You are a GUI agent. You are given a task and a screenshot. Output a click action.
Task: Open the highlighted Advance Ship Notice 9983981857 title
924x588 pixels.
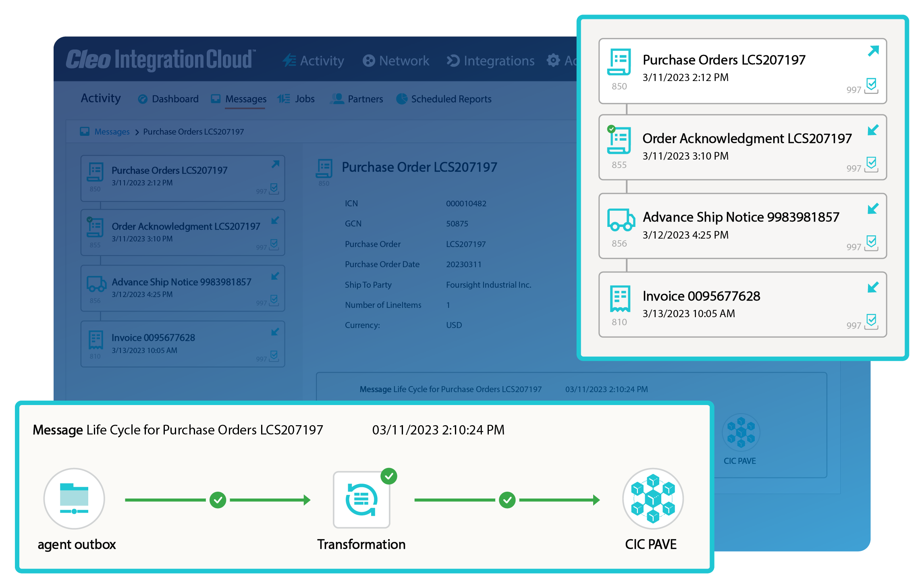pos(741,217)
